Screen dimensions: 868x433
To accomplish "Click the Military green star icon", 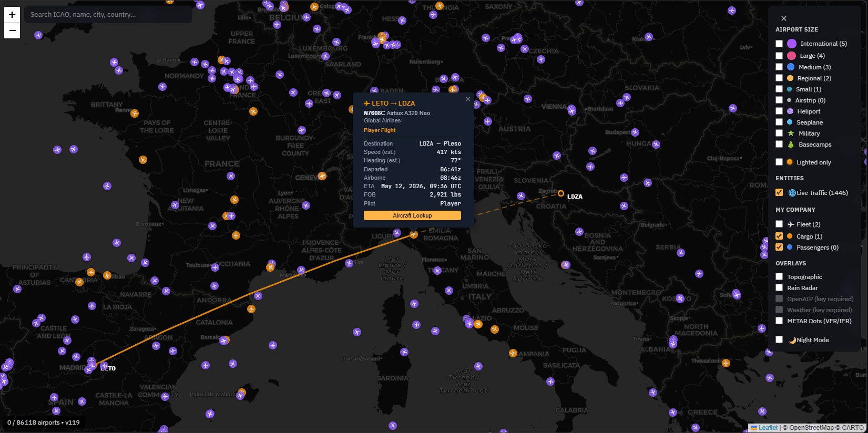I will coord(791,133).
